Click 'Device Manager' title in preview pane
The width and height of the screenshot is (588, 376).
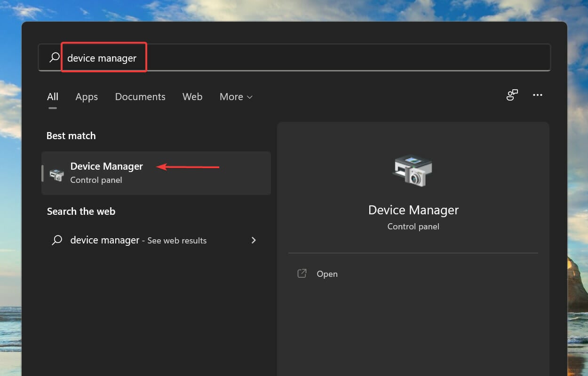[x=413, y=210]
